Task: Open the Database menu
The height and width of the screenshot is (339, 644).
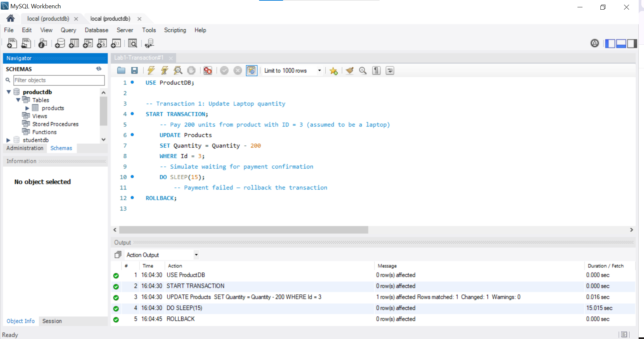Action: coord(96,30)
